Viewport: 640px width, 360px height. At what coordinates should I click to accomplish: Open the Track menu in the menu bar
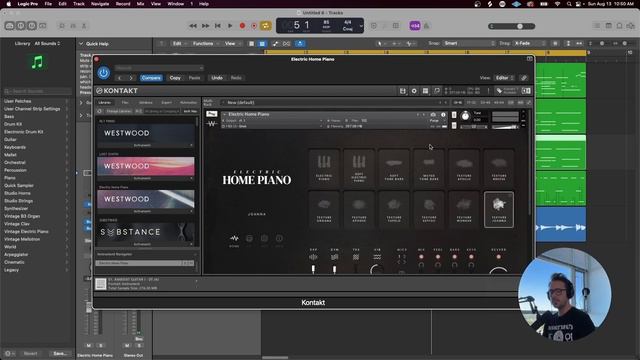click(x=79, y=4)
